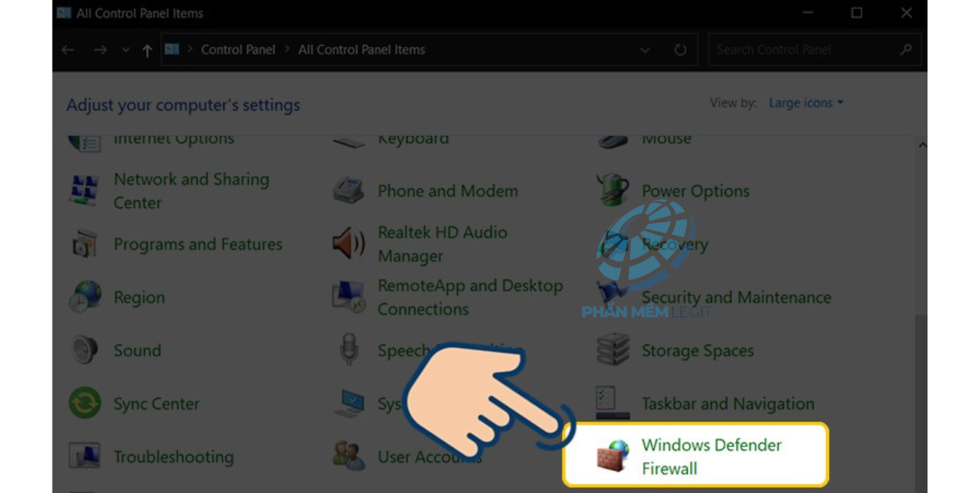This screenshot has height=493, width=980.
Task: Go up one level with Up arrow
Action: click(x=147, y=50)
